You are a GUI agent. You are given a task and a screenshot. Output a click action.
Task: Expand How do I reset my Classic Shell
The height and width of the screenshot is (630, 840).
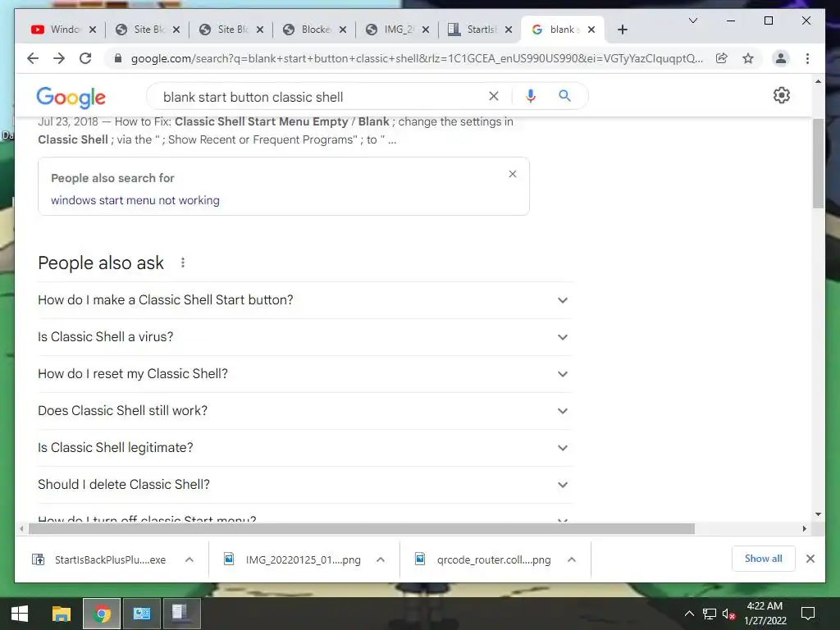coord(304,374)
